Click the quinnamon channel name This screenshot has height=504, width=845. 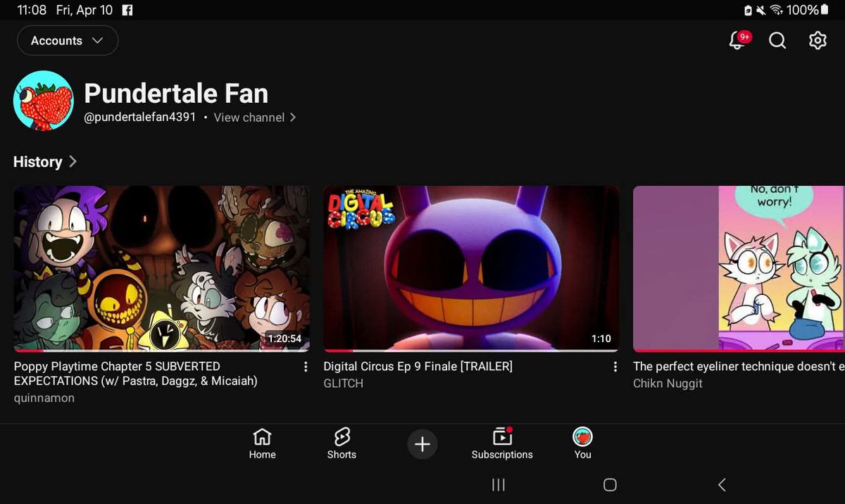pos(44,398)
